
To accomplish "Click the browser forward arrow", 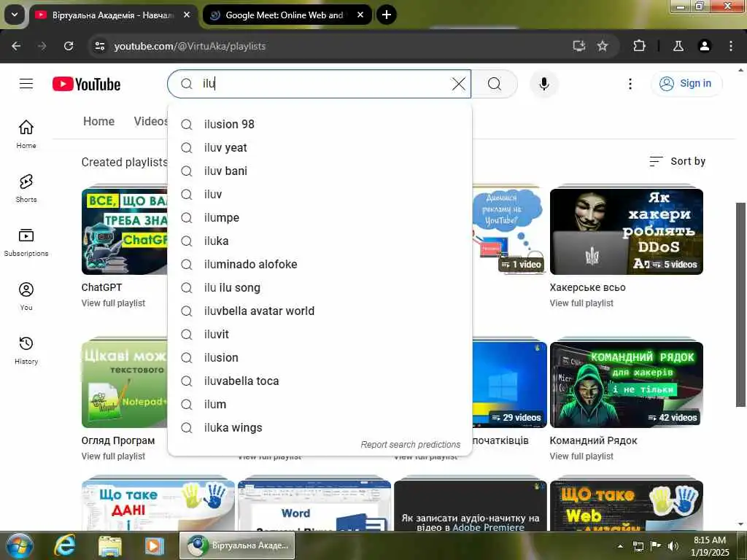I will (x=42, y=46).
